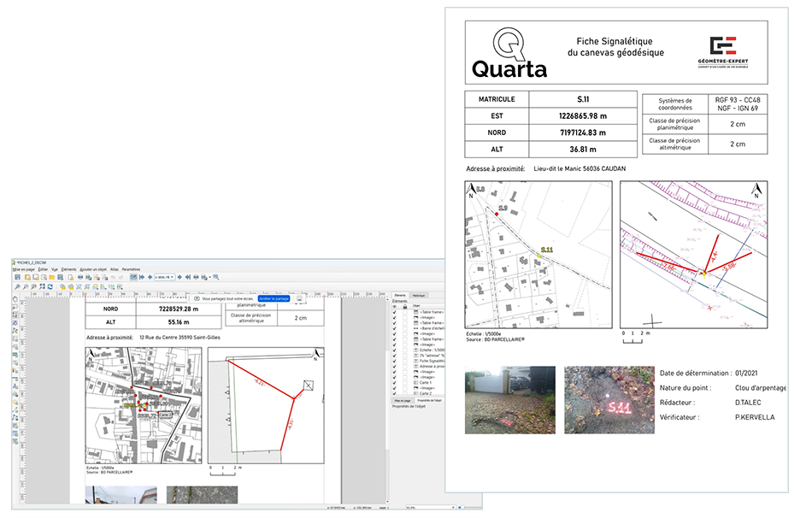Click the S.11 ground marker photo
This screenshot has height=518, width=812.
pyautogui.click(x=609, y=400)
